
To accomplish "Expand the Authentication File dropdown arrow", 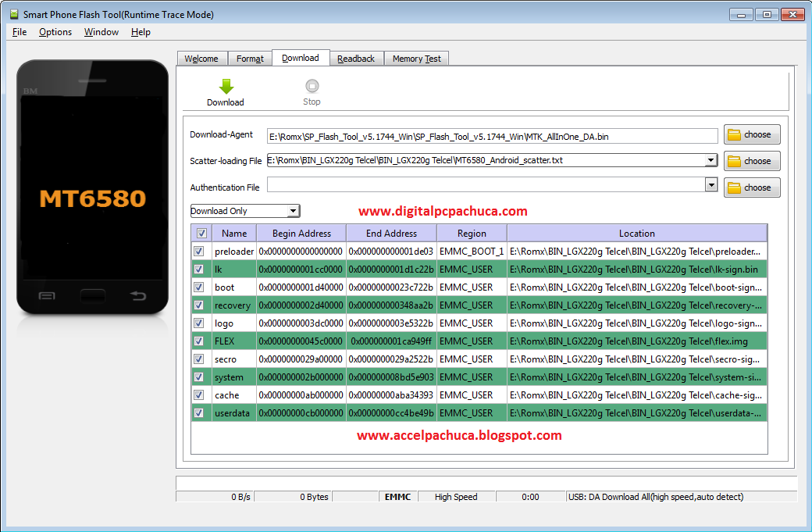I will click(x=711, y=184).
